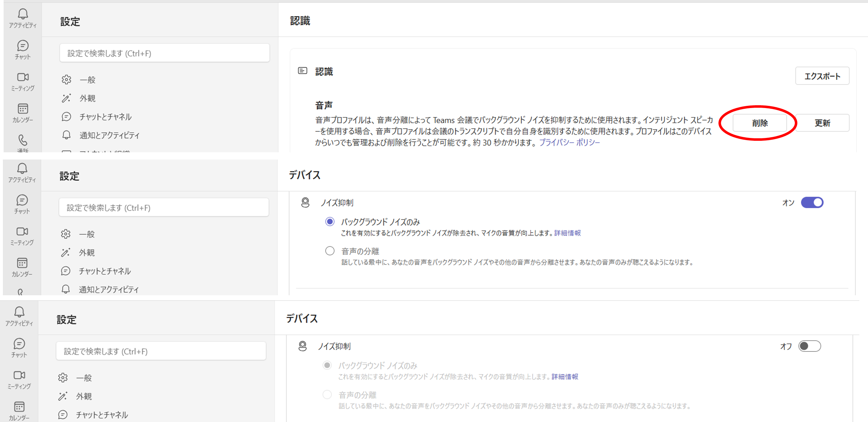Click the 音声 heading text
The image size is (868, 422).
pyautogui.click(x=324, y=105)
